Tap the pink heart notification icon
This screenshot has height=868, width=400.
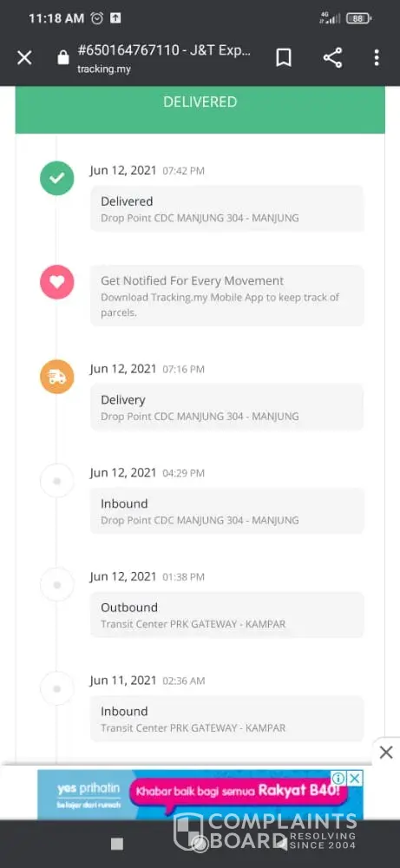click(x=56, y=282)
